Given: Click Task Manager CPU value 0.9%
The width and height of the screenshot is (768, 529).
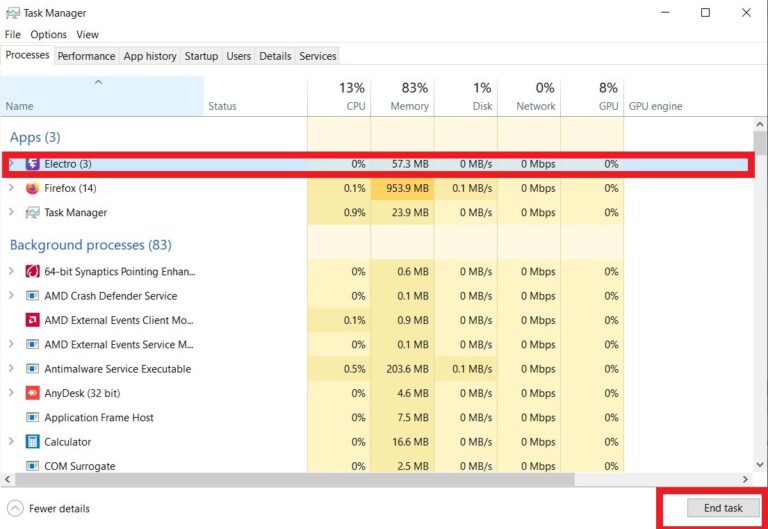Looking at the screenshot, I should pos(354,213).
